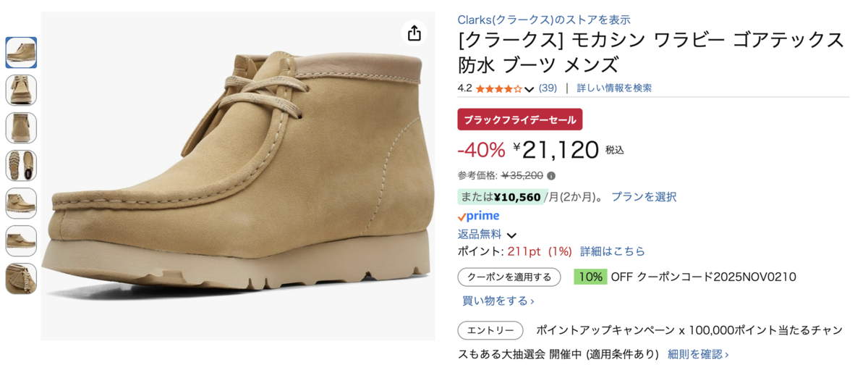Image resolution: width=868 pixels, height=365 pixels.
Task: Apply coupon with クーポンを適用する button
Action: tap(509, 277)
